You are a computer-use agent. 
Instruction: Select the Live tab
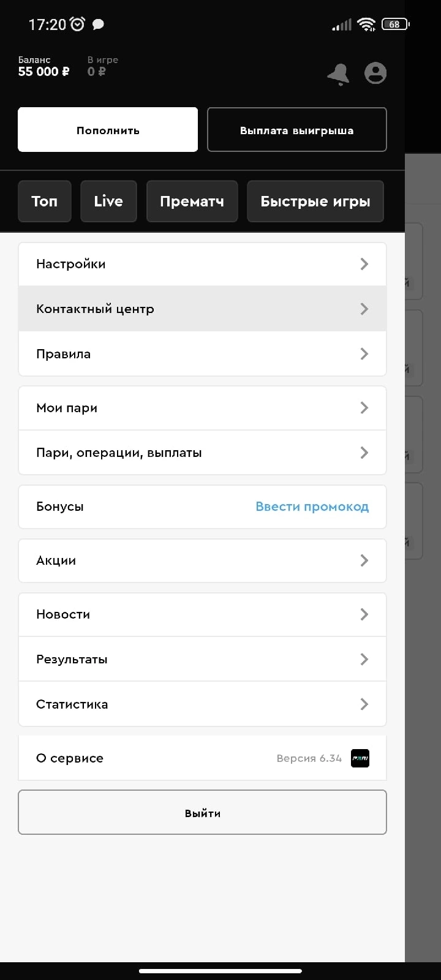tap(108, 202)
